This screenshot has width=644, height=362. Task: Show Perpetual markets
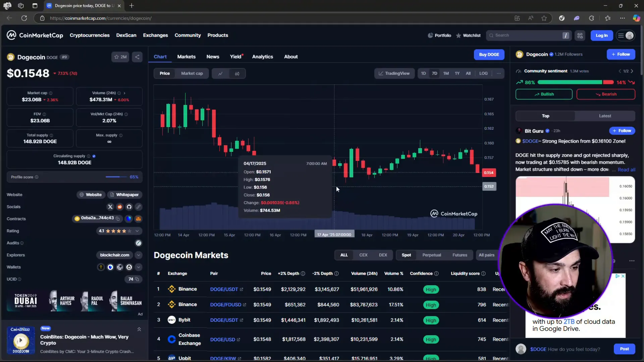coord(432,255)
